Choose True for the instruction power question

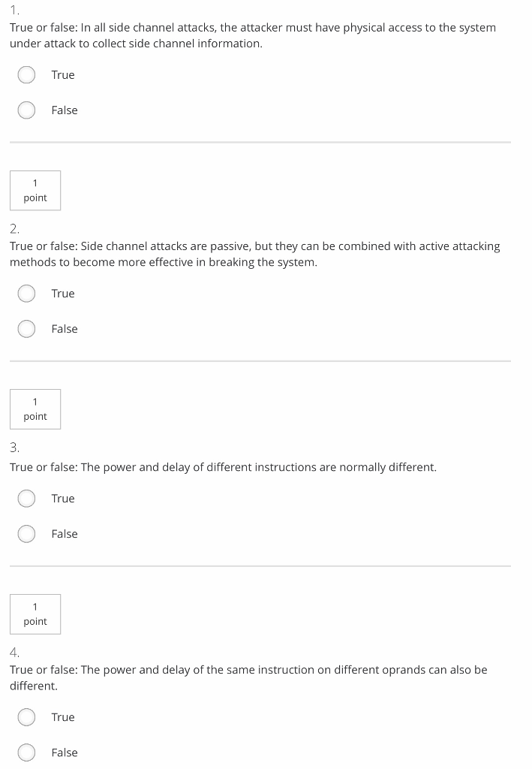point(26,498)
